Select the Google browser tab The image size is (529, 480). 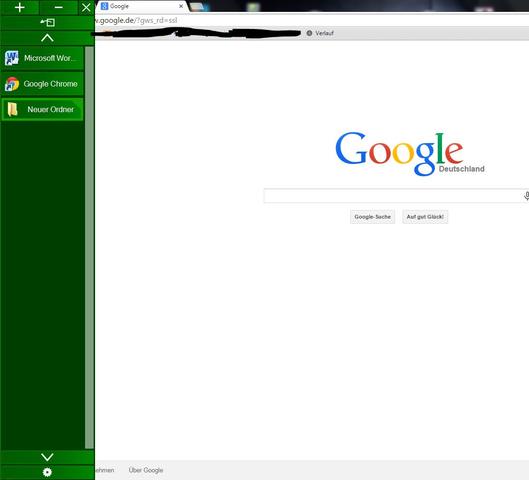142,6
